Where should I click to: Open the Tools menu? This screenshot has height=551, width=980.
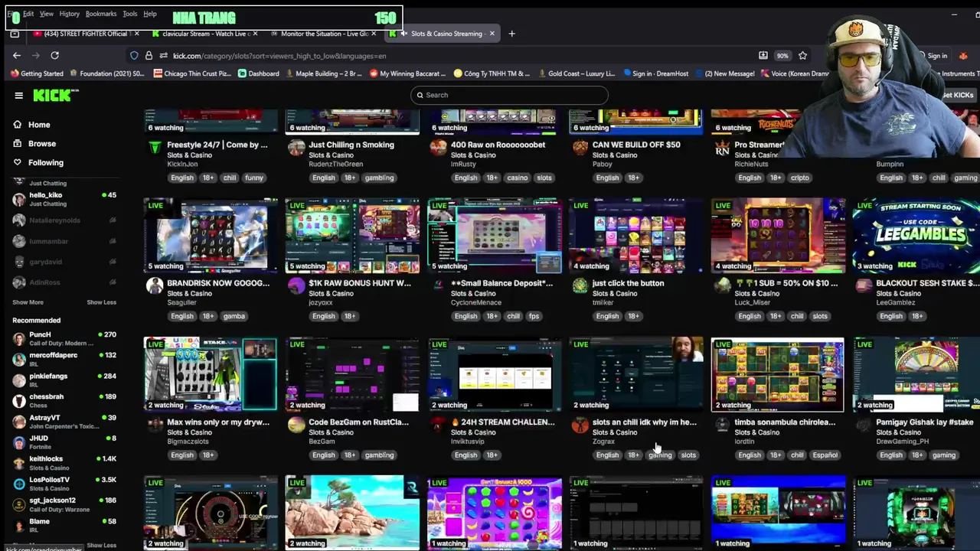[x=130, y=14]
